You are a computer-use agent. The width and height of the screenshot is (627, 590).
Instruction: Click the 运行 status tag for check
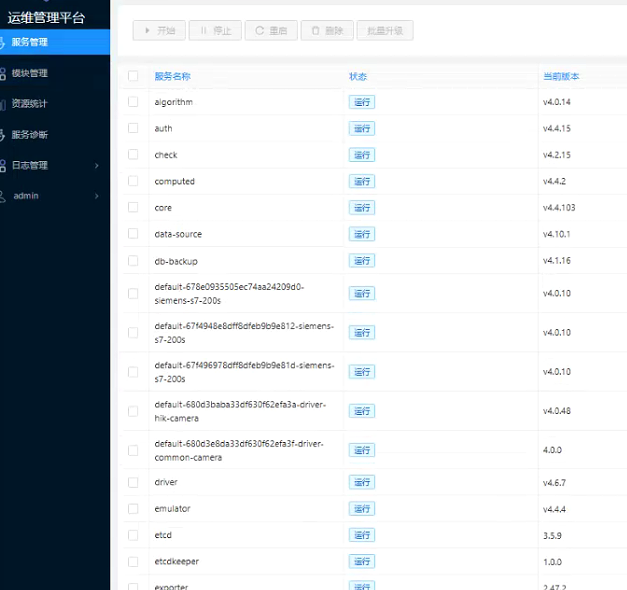tap(362, 155)
